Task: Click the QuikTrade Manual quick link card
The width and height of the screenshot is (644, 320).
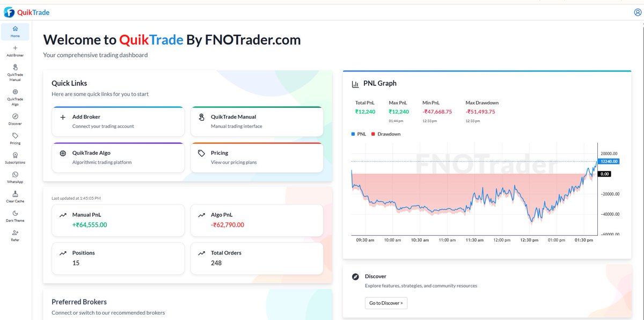Action: pyautogui.click(x=257, y=121)
